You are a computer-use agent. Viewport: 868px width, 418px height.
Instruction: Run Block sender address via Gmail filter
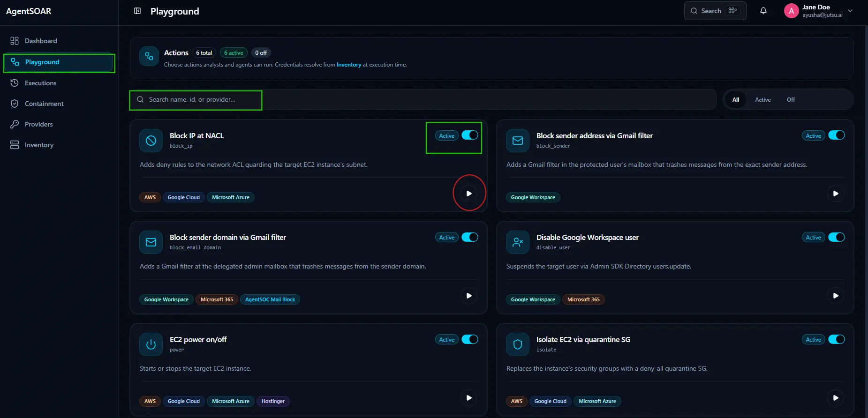tap(836, 194)
